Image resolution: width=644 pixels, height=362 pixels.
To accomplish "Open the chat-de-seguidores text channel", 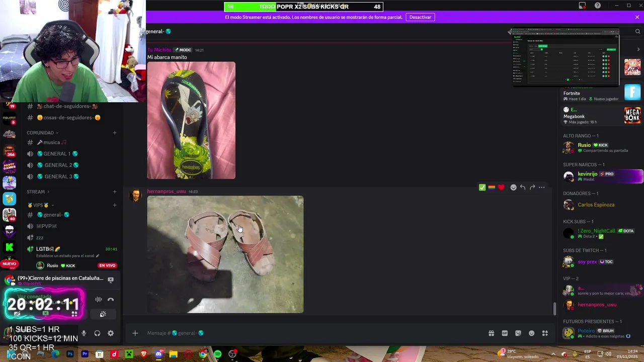I will click(x=72, y=107).
